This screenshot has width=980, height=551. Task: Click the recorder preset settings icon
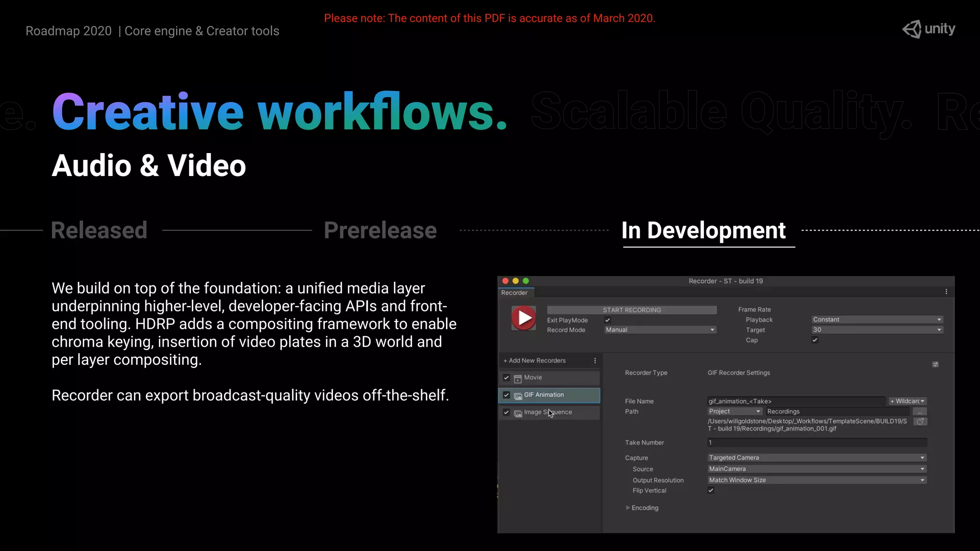coord(935,364)
